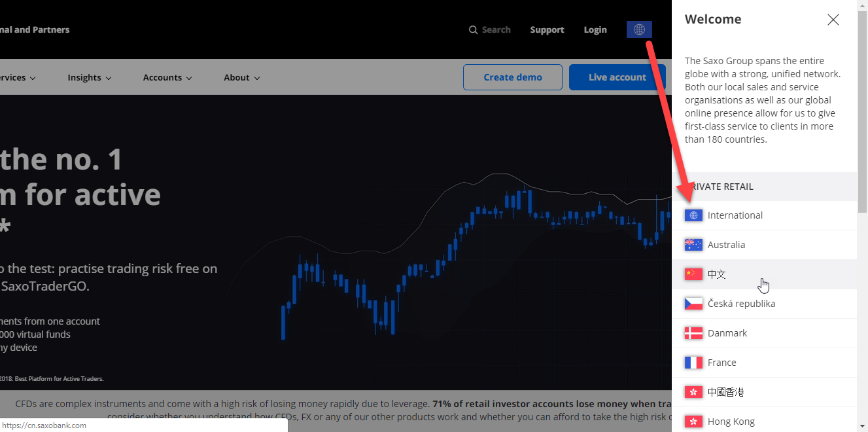Choose International region
This screenshot has width=868, height=432.
764,215
